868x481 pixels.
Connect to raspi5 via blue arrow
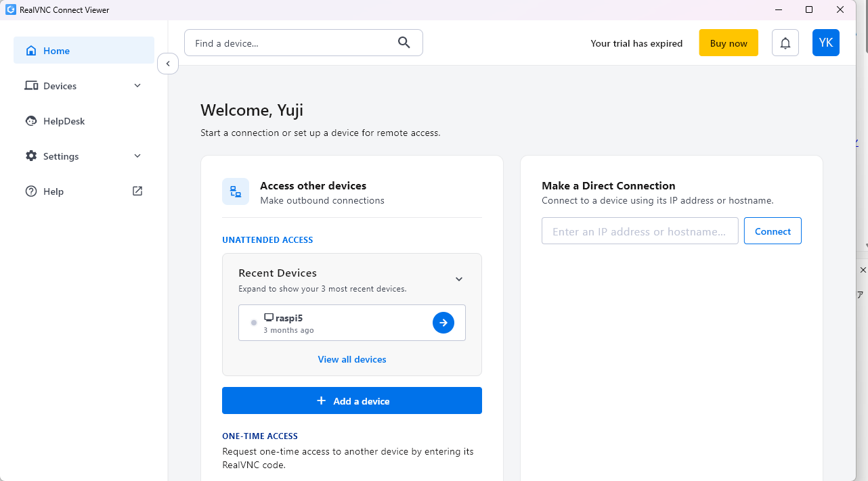tap(443, 323)
